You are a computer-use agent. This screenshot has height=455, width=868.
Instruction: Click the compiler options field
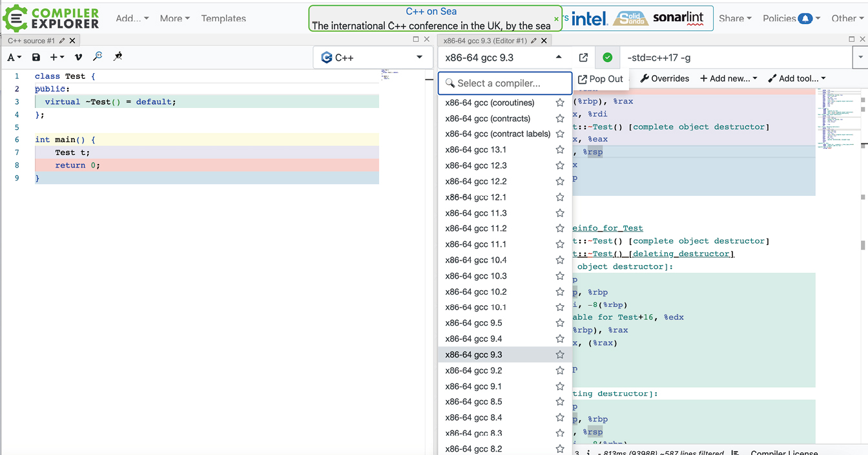coord(736,58)
